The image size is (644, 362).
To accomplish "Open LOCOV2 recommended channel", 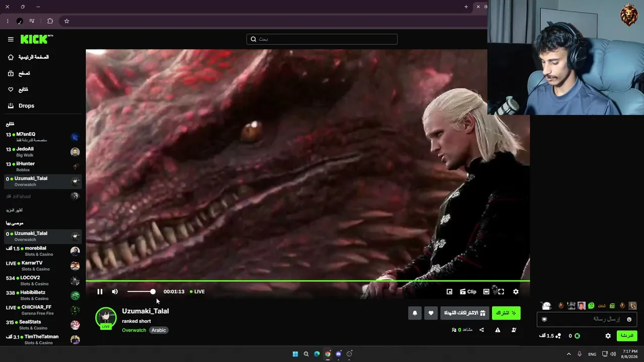I will point(43,281).
